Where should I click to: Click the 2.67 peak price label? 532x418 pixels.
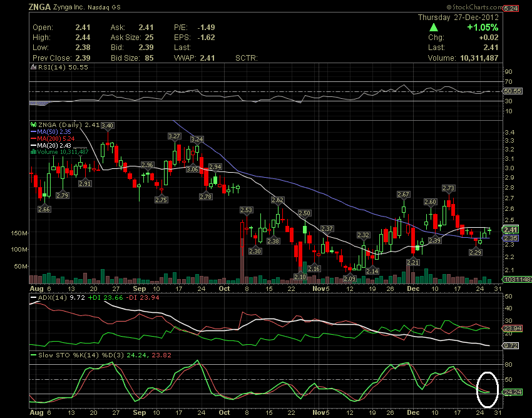(403, 195)
